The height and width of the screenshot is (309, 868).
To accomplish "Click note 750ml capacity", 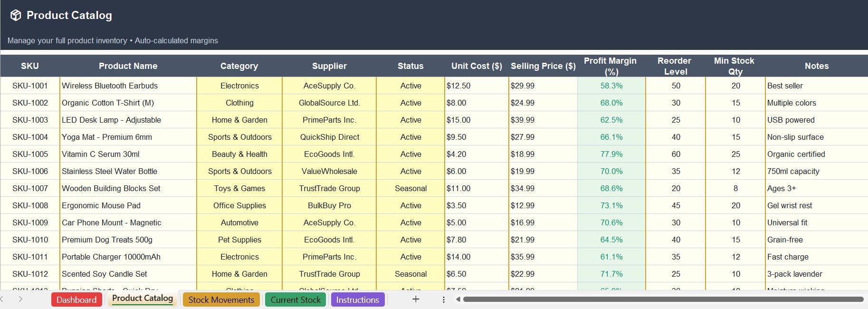I will (816, 171).
